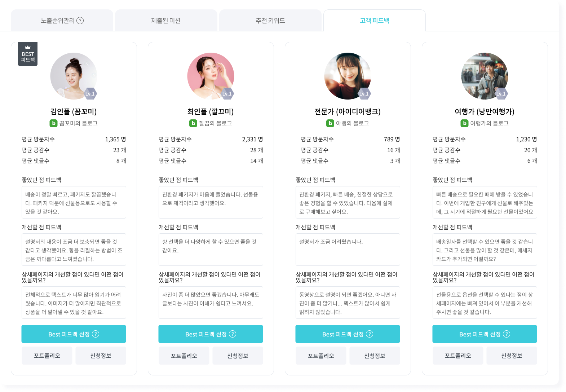Viewport: 566px width, 392px height.
Task: Open the 추천 키워드 tab
Action: 270,21
